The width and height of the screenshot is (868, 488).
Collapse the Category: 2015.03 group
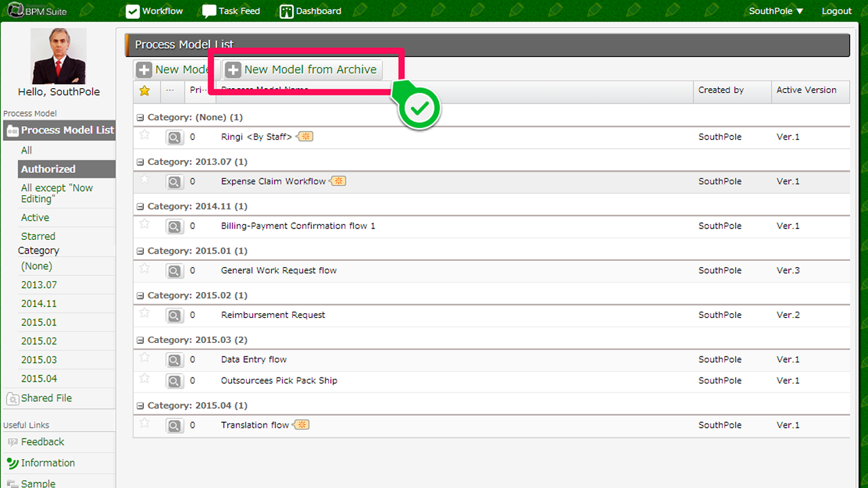140,340
